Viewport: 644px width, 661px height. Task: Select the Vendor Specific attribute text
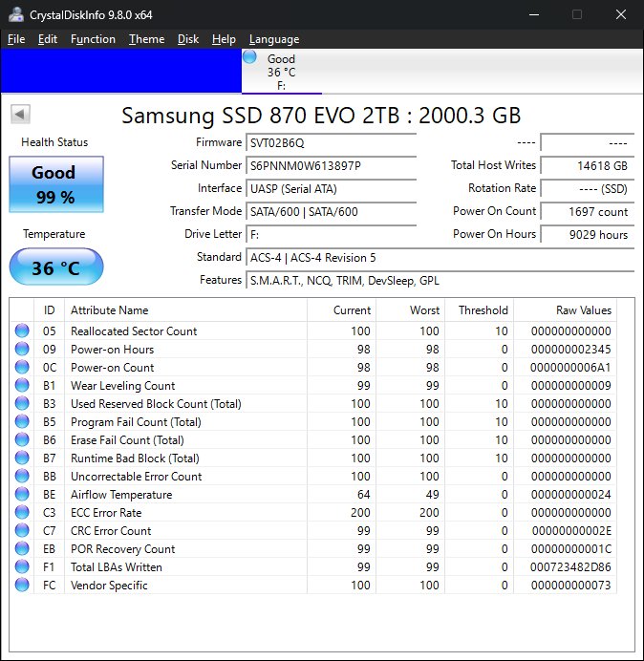(x=109, y=586)
